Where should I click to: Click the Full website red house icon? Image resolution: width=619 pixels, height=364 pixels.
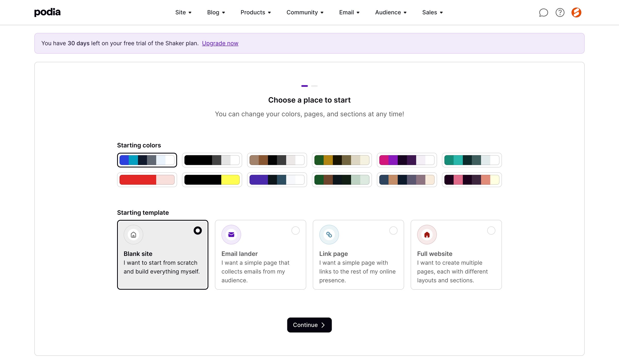pos(427,234)
